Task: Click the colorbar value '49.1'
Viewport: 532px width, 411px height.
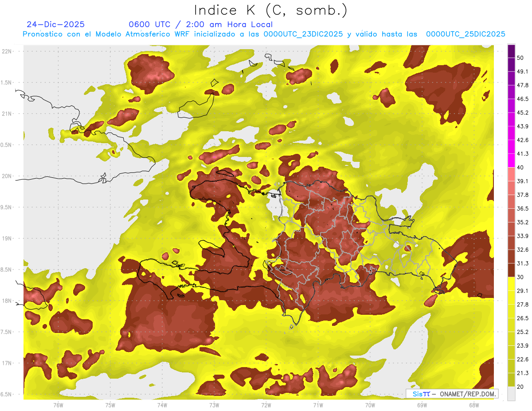Action: 523,71
